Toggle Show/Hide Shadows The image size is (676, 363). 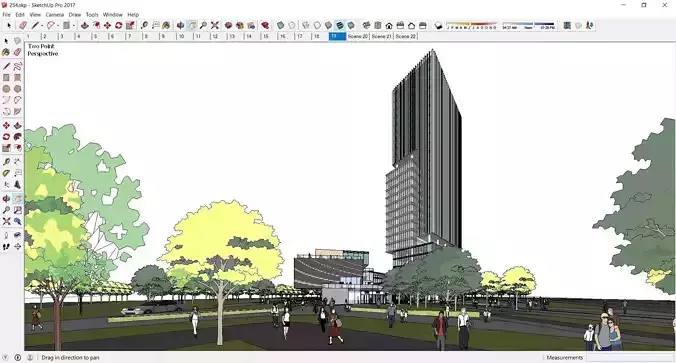point(438,26)
